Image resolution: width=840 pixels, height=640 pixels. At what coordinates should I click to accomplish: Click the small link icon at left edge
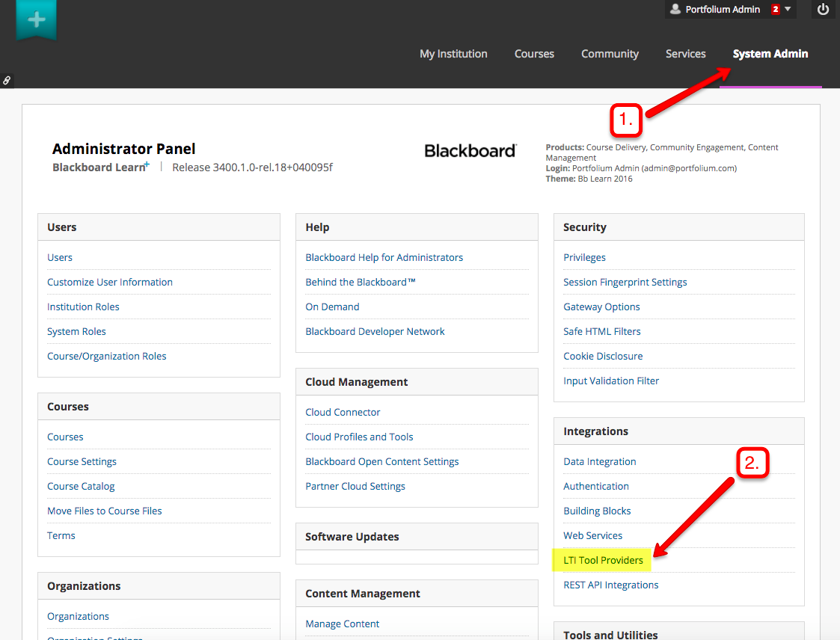[x=7, y=80]
